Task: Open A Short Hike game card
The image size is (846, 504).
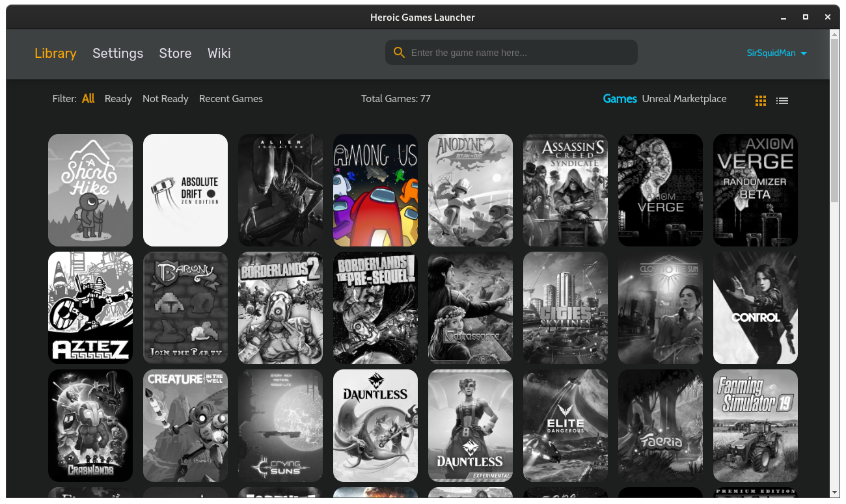Action: 90,190
